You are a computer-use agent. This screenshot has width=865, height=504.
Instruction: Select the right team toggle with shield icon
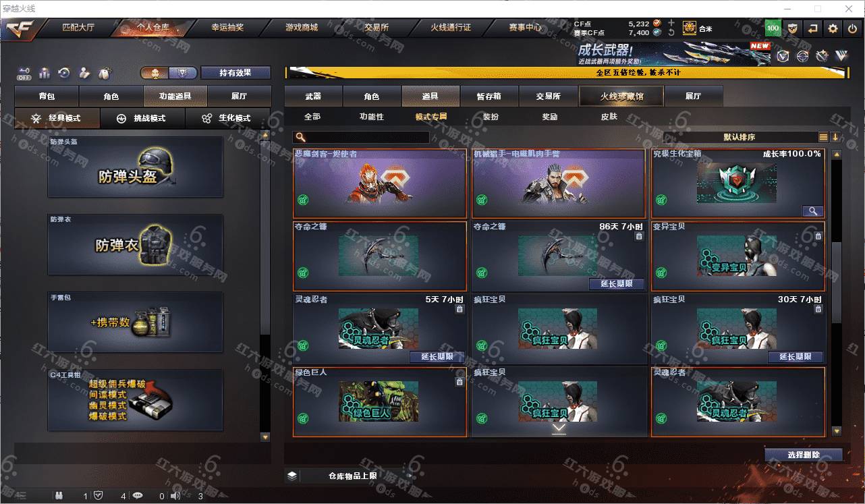[x=183, y=73]
